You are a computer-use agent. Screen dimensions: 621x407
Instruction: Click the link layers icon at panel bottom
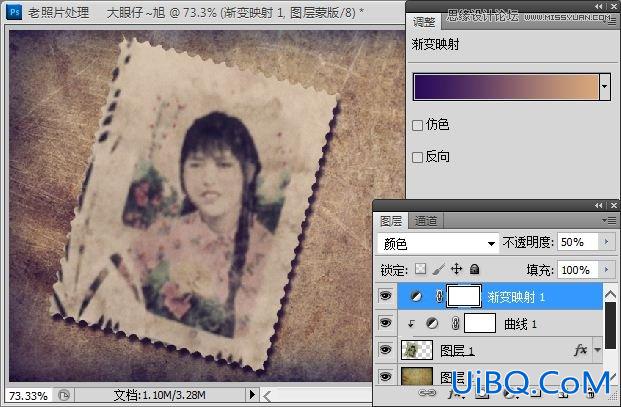click(x=427, y=393)
